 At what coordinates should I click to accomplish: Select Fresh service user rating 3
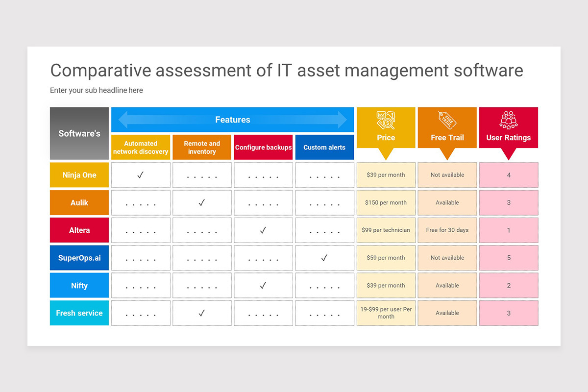[x=509, y=313]
